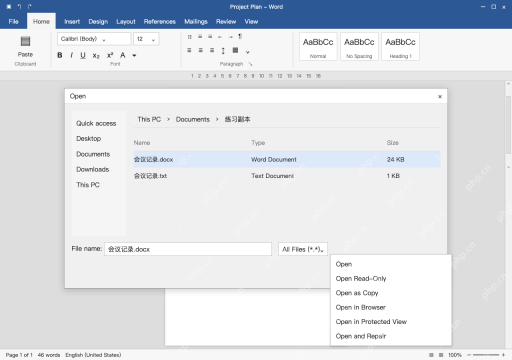Open the font size 12 dropdown

click(146, 39)
